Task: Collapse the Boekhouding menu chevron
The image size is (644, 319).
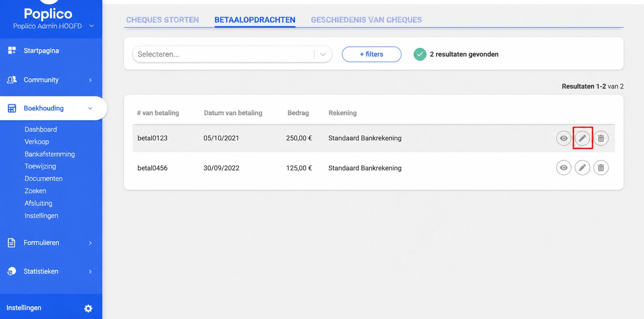Action: (90, 108)
